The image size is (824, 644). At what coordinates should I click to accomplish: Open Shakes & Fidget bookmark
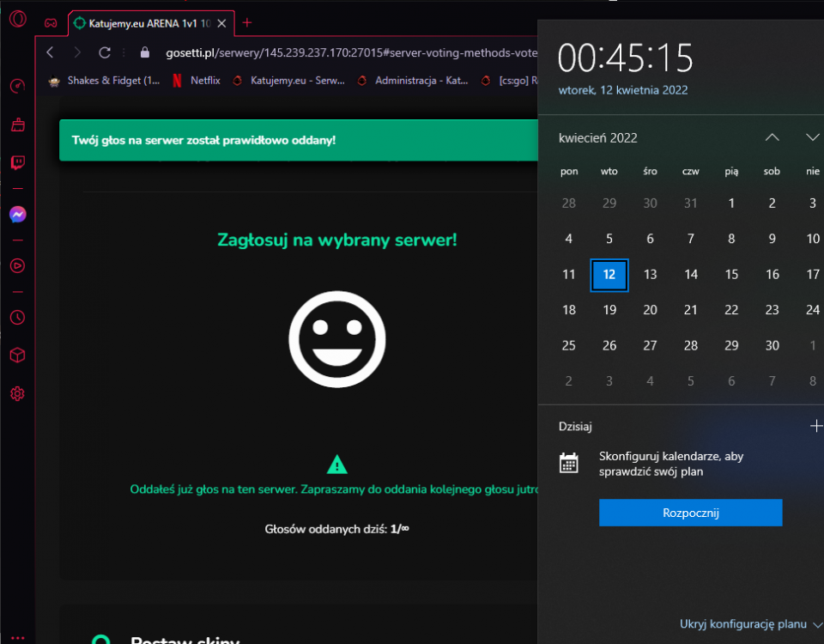(x=104, y=81)
